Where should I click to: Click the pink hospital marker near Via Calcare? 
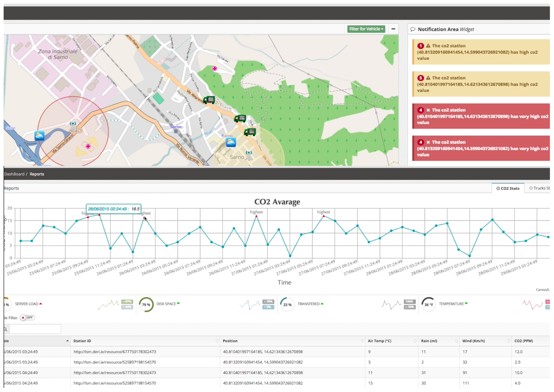point(215,69)
